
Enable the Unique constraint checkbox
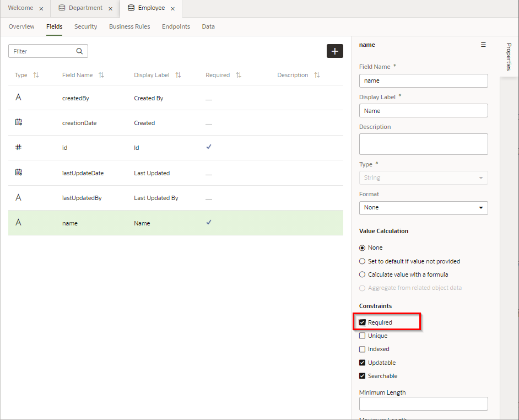[x=363, y=336]
